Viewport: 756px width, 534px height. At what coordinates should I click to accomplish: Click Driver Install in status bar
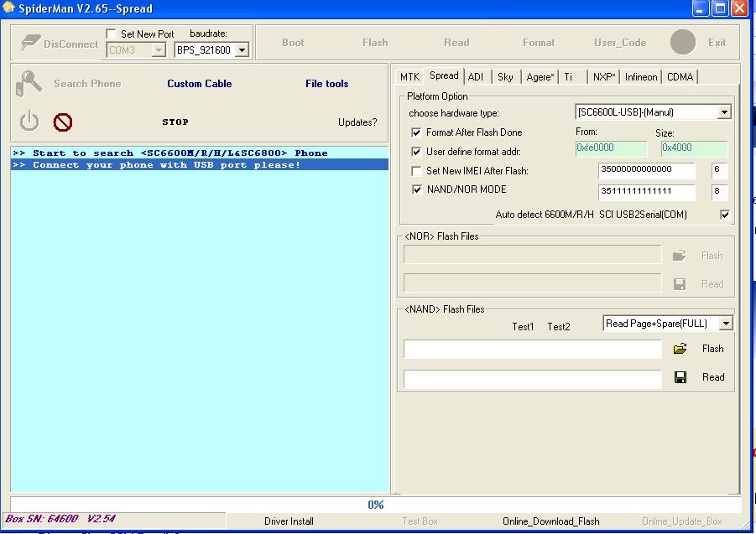click(289, 521)
